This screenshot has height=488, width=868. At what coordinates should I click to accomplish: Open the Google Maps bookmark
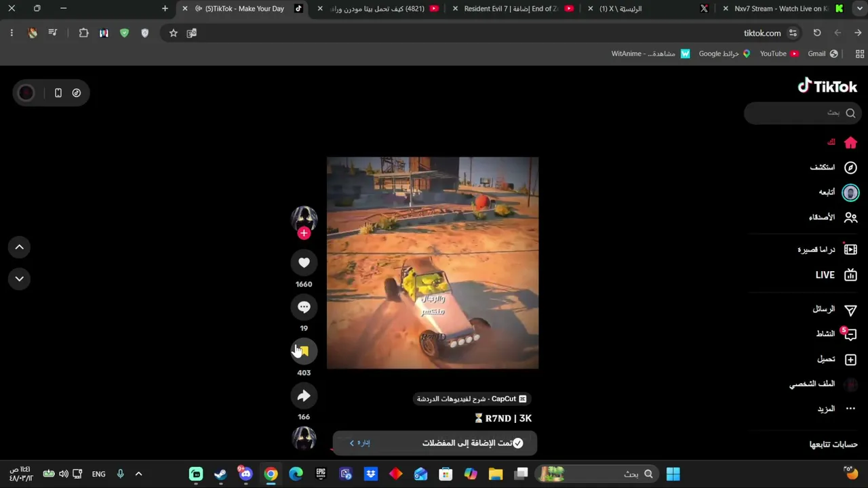pos(725,54)
